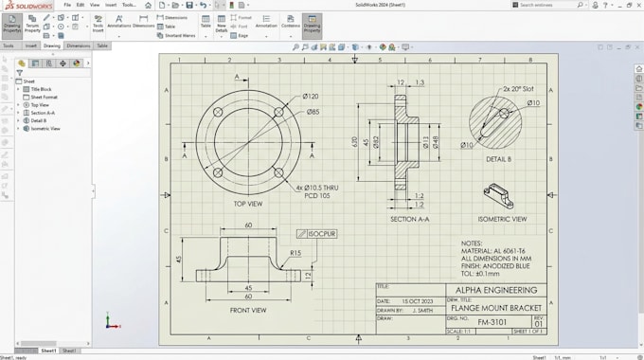Toggle the Hide/Show Items eye icon

click(368, 47)
